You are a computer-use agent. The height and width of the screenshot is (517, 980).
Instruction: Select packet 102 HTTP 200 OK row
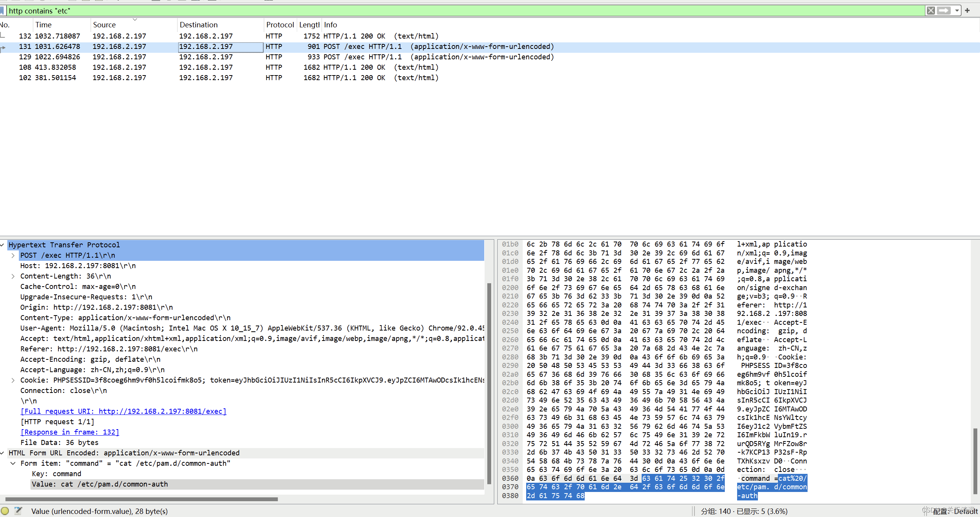click(490, 77)
